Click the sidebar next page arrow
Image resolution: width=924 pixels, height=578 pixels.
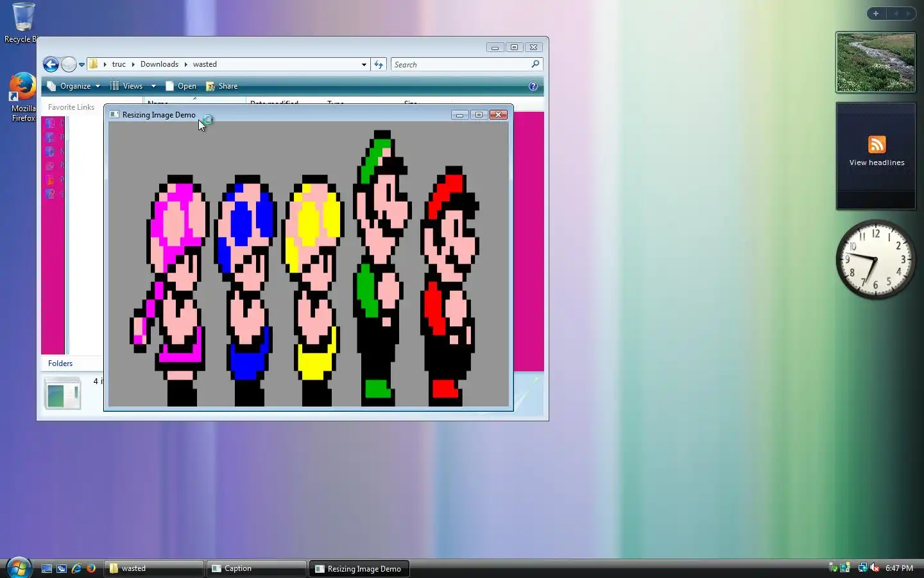(908, 13)
